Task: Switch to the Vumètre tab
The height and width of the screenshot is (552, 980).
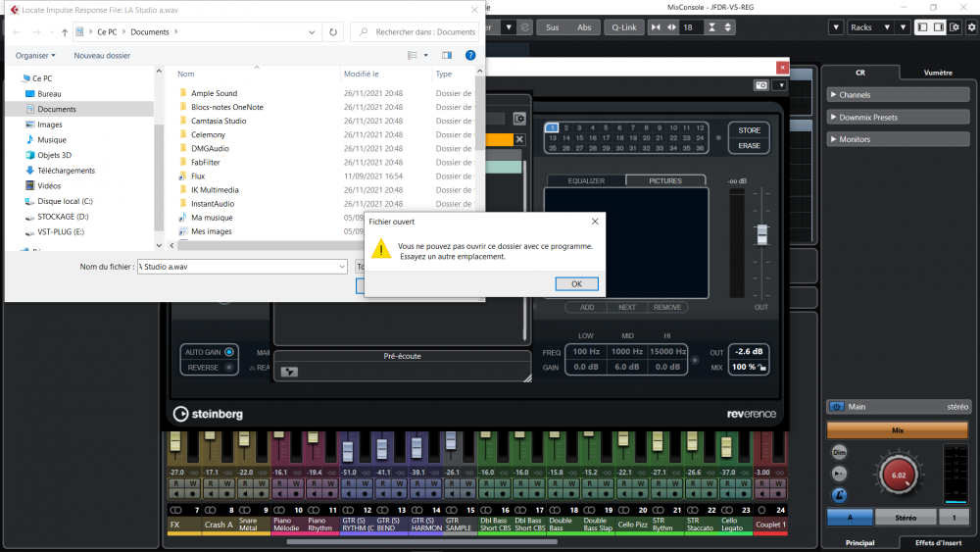Action: click(937, 73)
